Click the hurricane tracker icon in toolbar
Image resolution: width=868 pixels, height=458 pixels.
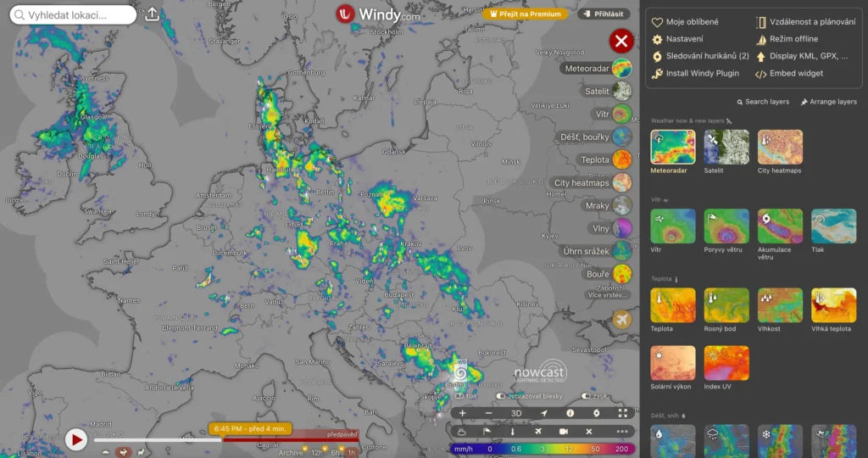pyautogui.click(x=596, y=413)
